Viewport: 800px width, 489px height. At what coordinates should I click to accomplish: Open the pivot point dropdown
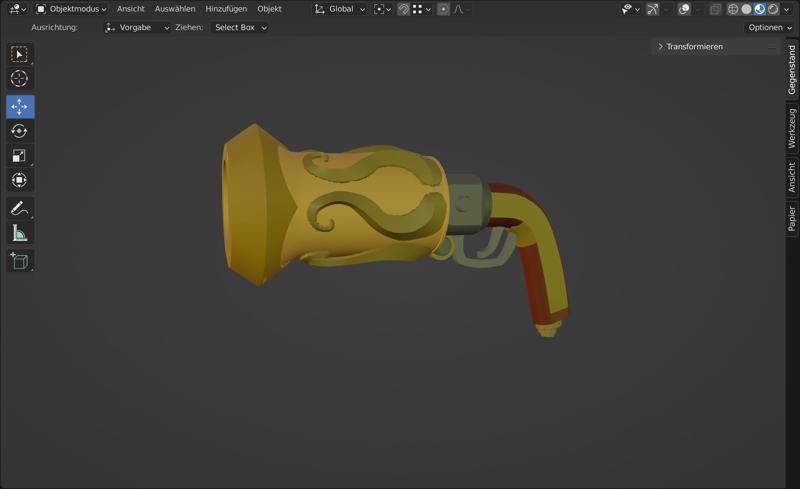tap(383, 9)
